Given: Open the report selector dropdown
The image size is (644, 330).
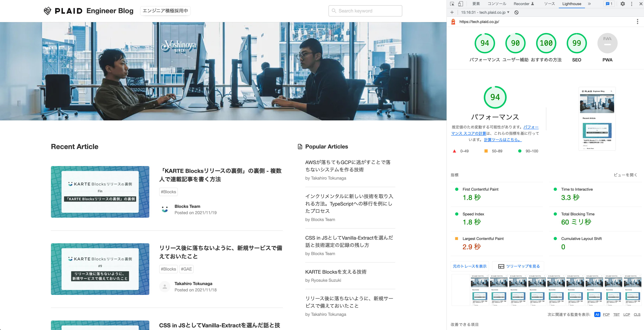Looking at the screenshot, I should pos(485,12).
